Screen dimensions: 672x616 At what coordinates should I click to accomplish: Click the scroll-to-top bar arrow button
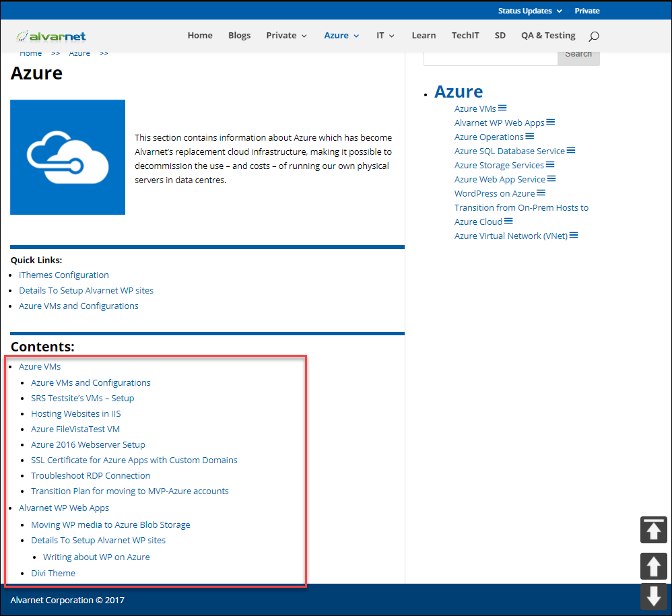(x=654, y=530)
